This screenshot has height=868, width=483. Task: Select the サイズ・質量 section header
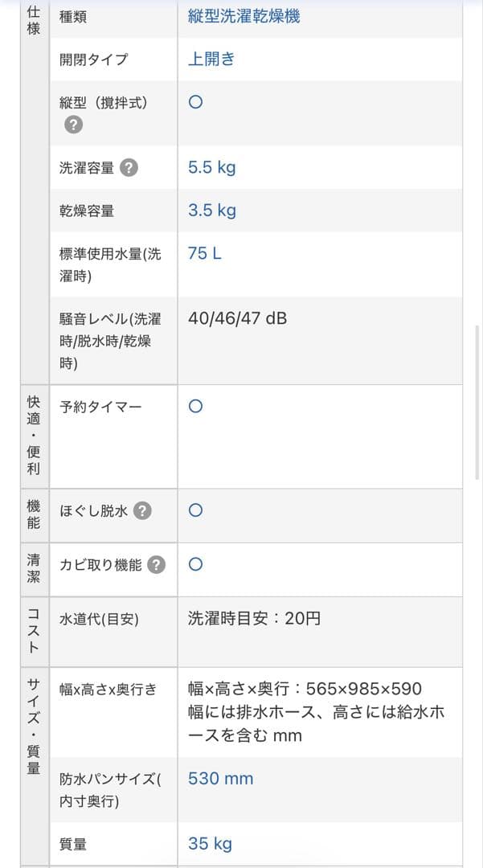[33, 727]
